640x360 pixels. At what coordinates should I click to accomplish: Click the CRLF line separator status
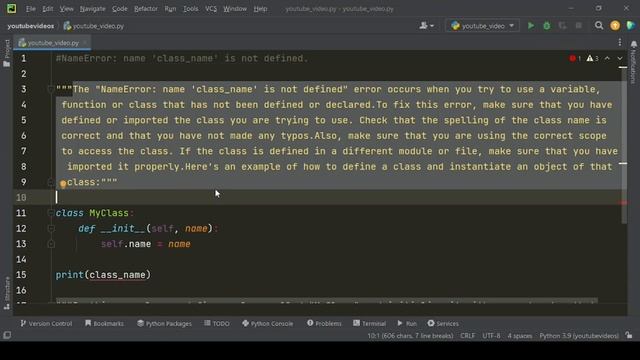[x=467, y=336]
